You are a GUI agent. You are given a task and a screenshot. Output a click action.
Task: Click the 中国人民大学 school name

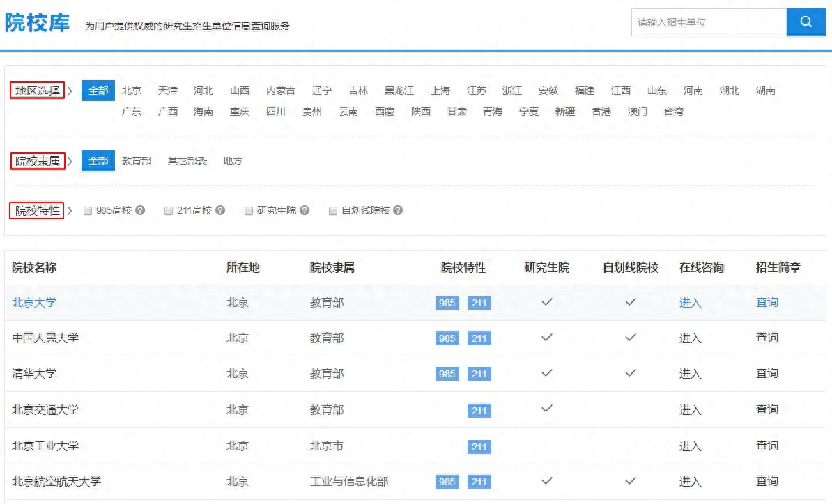point(45,338)
